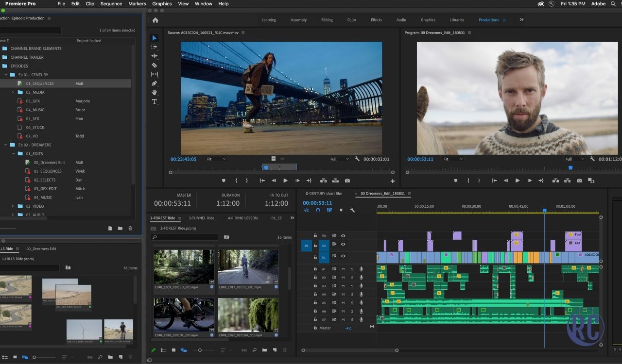The image size is (622, 364).
Task: Open the Sequence menu
Action: 111,4
